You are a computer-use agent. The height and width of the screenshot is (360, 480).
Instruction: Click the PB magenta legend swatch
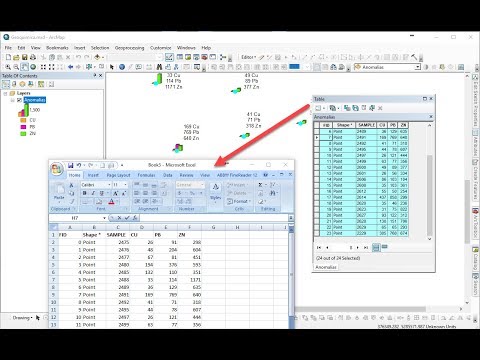[23, 127]
